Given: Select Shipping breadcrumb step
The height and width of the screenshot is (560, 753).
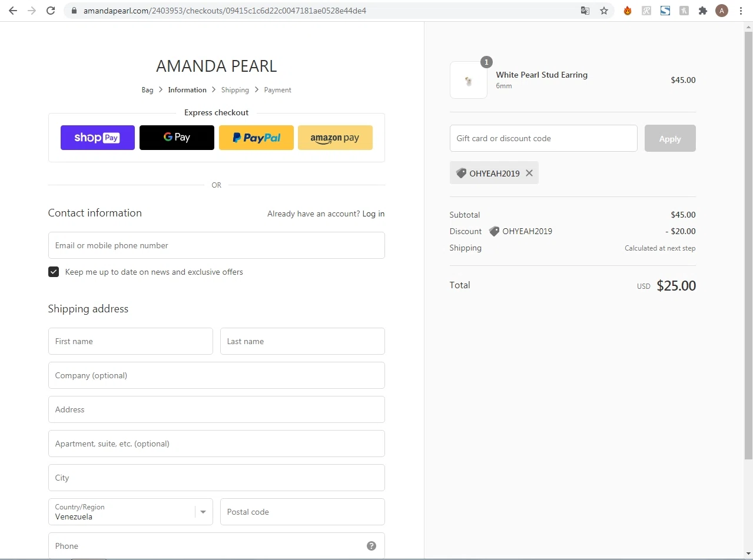Looking at the screenshot, I should click(235, 90).
